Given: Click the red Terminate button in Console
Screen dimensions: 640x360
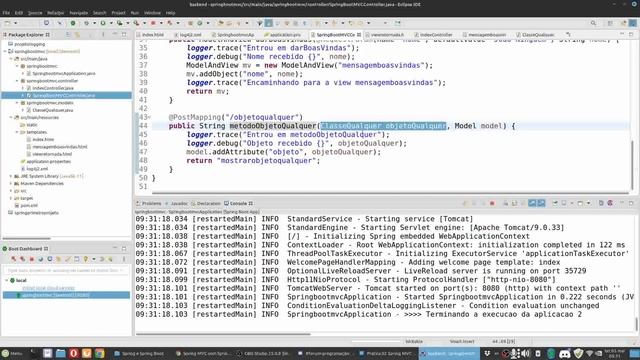Looking at the screenshot, I should pyautogui.click(x=492, y=203).
